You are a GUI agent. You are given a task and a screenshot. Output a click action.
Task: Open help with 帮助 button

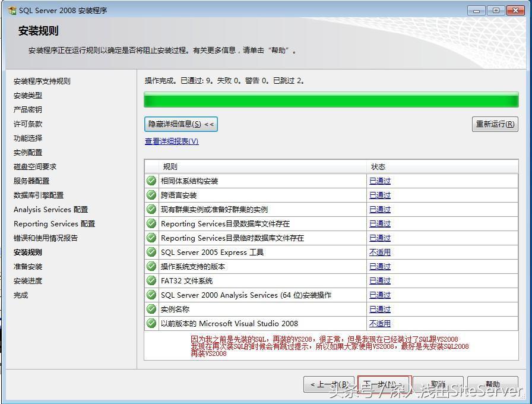click(x=493, y=384)
